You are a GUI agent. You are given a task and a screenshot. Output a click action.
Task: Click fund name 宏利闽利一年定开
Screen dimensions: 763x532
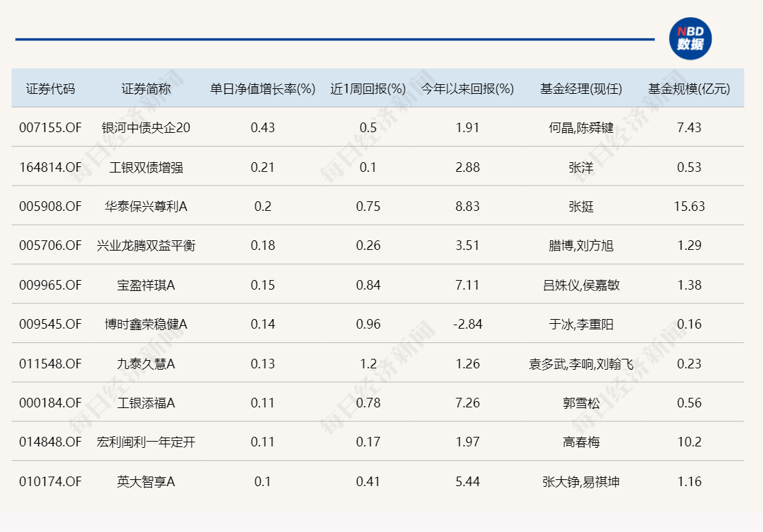pos(146,442)
